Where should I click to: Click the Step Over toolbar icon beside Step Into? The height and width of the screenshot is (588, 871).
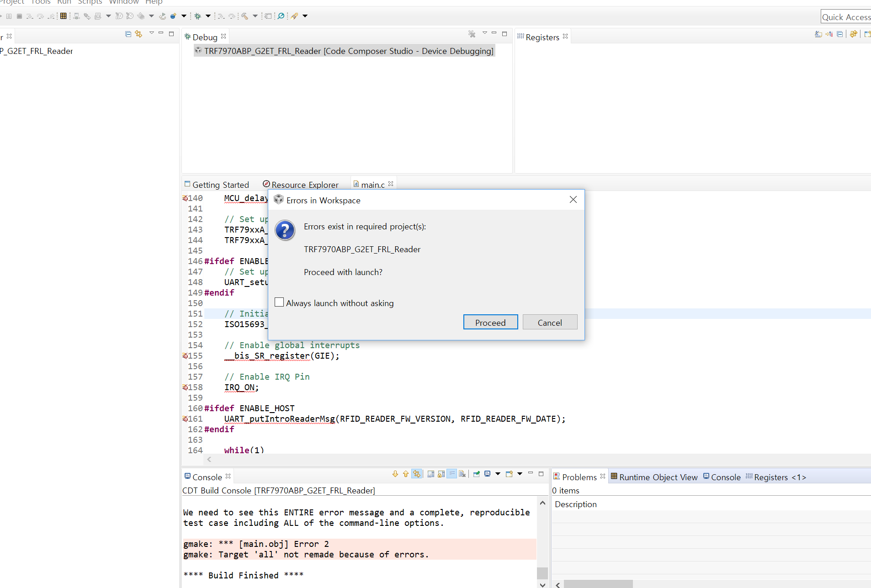[41, 16]
